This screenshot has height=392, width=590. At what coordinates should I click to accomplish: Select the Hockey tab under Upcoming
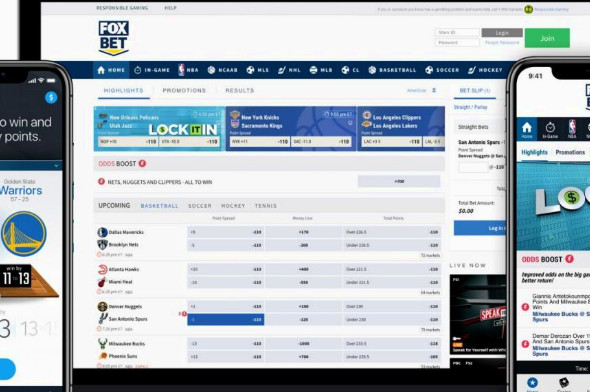click(233, 206)
